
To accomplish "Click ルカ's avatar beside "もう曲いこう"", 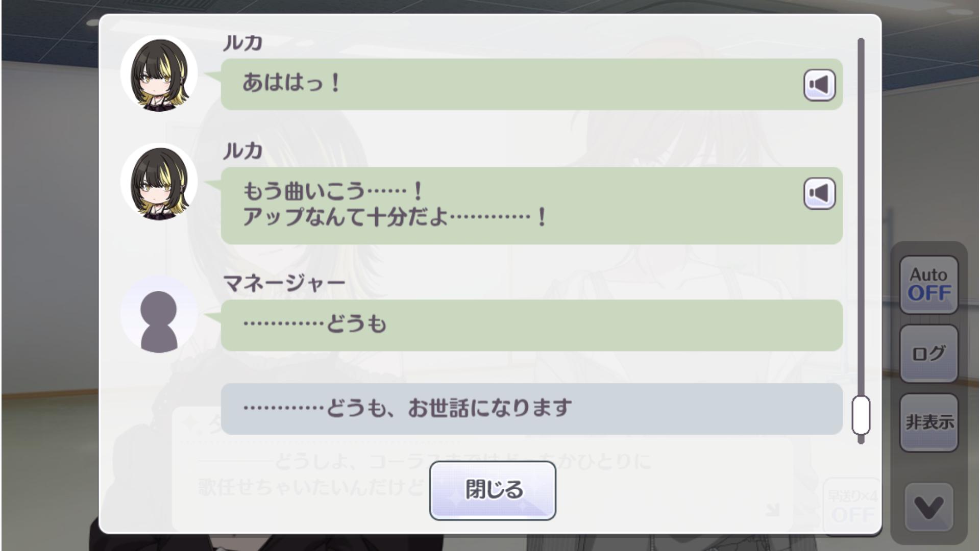I will pyautogui.click(x=159, y=182).
